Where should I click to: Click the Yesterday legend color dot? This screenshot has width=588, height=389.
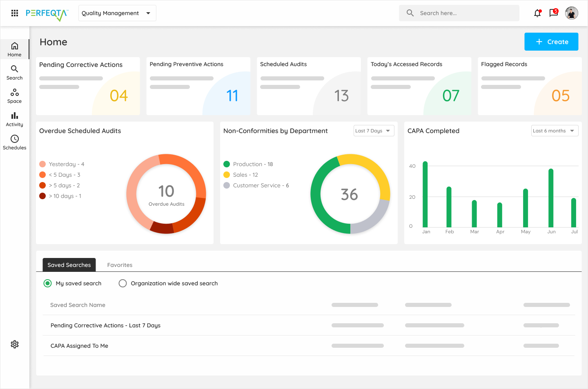(x=42, y=164)
